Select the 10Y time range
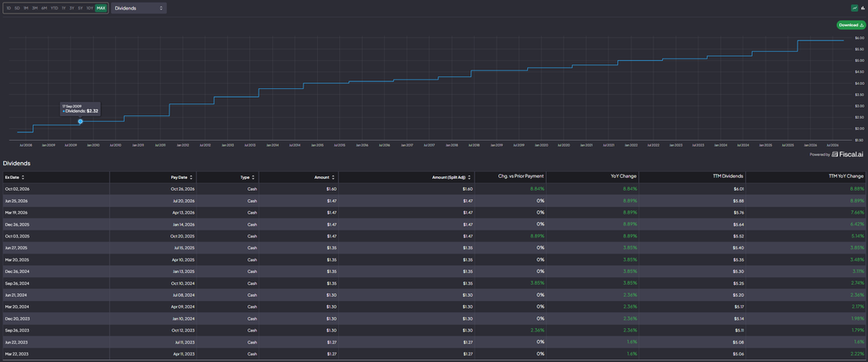Viewport: 868px width, 362px height. [x=89, y=8]
